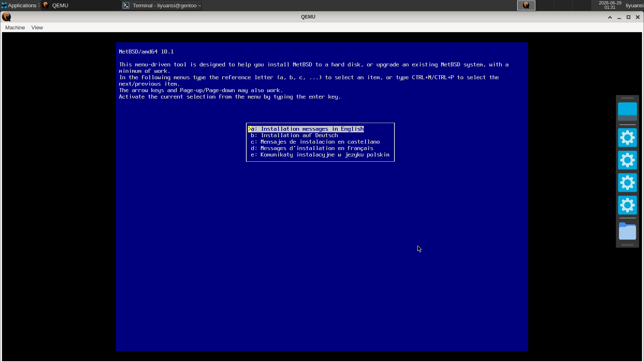
Task: Open the Machine menu
Action: pyautogui.click(x=15, y=28)
